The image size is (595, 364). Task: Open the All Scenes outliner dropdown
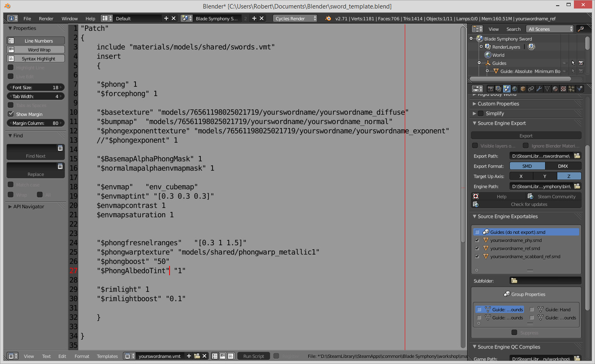tap(550, 29)
